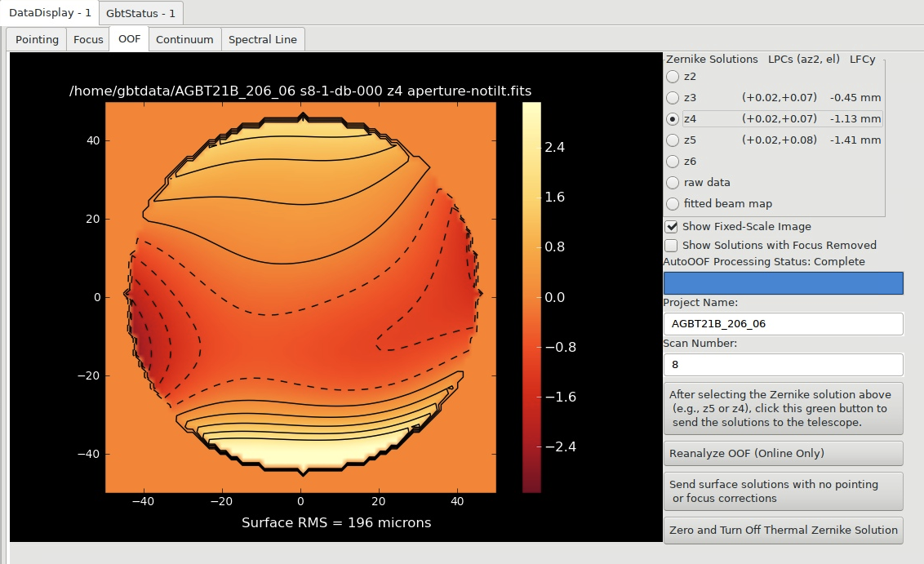
Task: Click the green send-solutions-to-telescope button
Action: [x=783, y=408]
